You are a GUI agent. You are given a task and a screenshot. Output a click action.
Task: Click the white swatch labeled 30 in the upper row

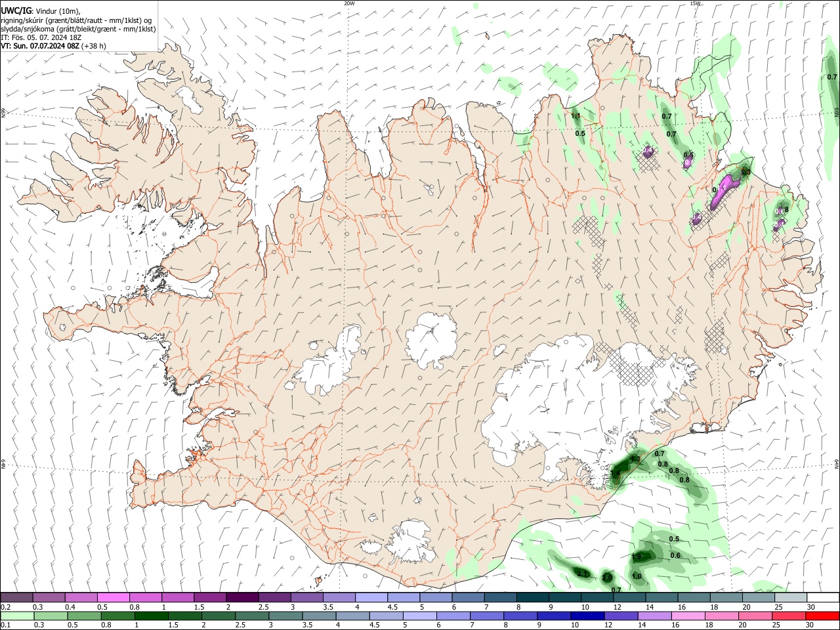[x=822, y=597]
